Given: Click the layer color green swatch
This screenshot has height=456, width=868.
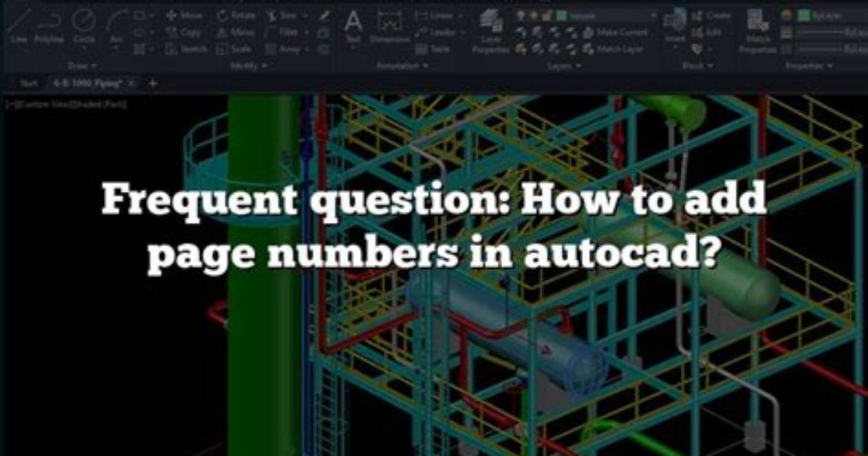Looking at the screenshot, I should tap(561, 16).
